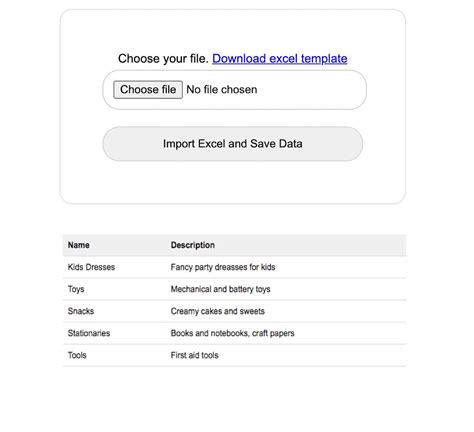This screenshot has width=474, height=432.
Task: Click First aid tools description
Action: 195,355
